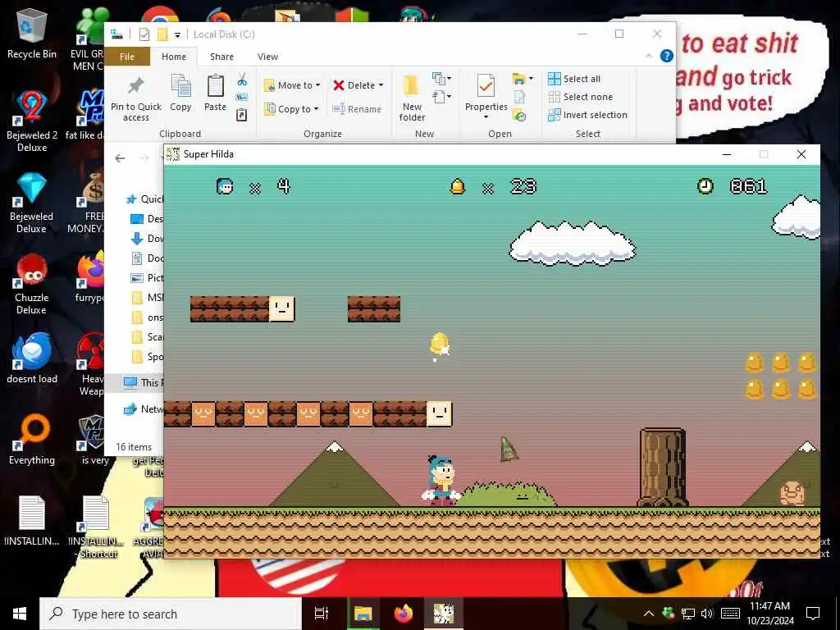Click the Rename button
This screenshot has height=630, width=840.
[x=357, y=109]
